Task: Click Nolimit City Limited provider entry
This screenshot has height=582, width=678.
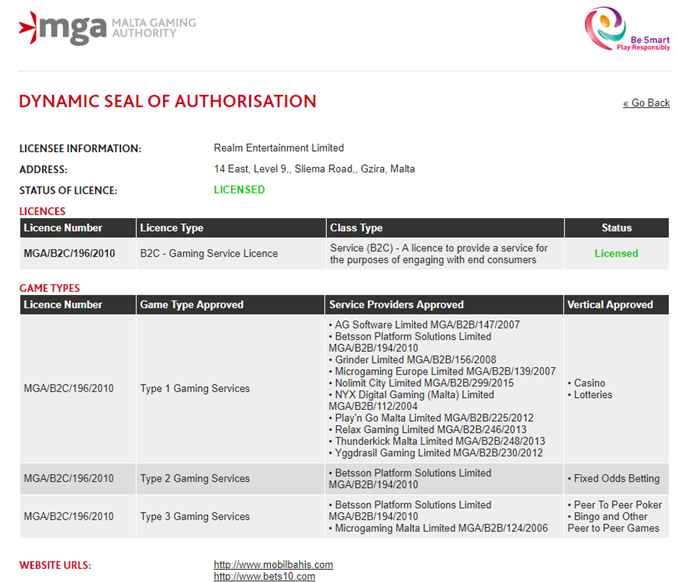Action: [421, 383]
